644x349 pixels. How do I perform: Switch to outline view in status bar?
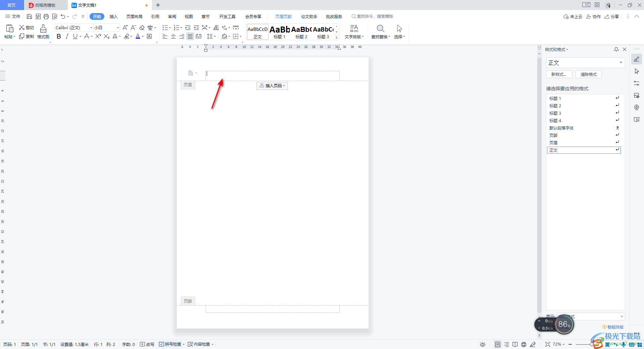(506, 344)
